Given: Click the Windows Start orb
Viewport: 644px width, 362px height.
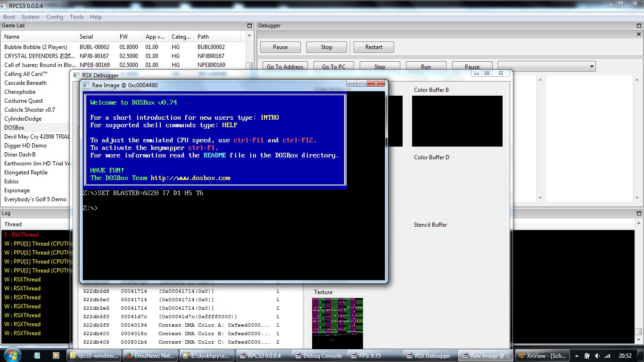Looking at the screenshot, I should tap(11, 354).
